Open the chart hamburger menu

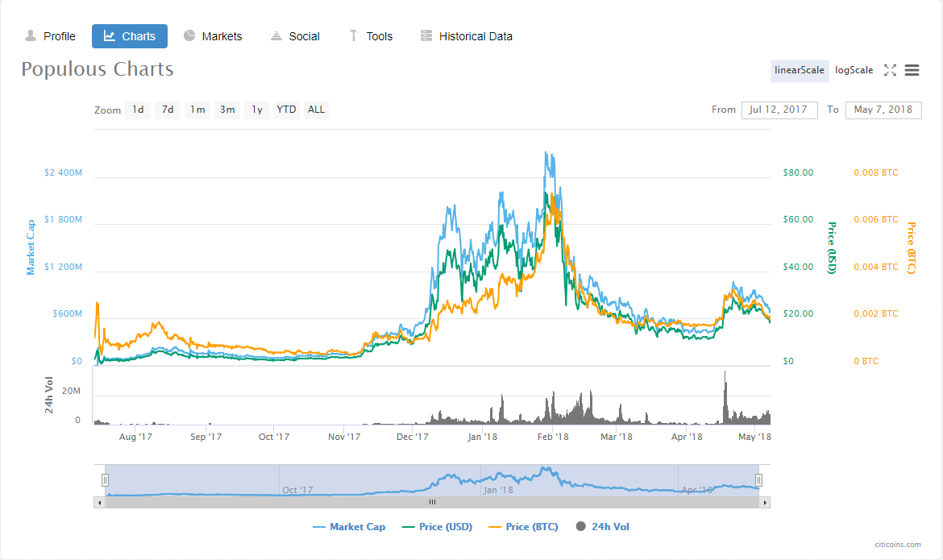(912, 70)
